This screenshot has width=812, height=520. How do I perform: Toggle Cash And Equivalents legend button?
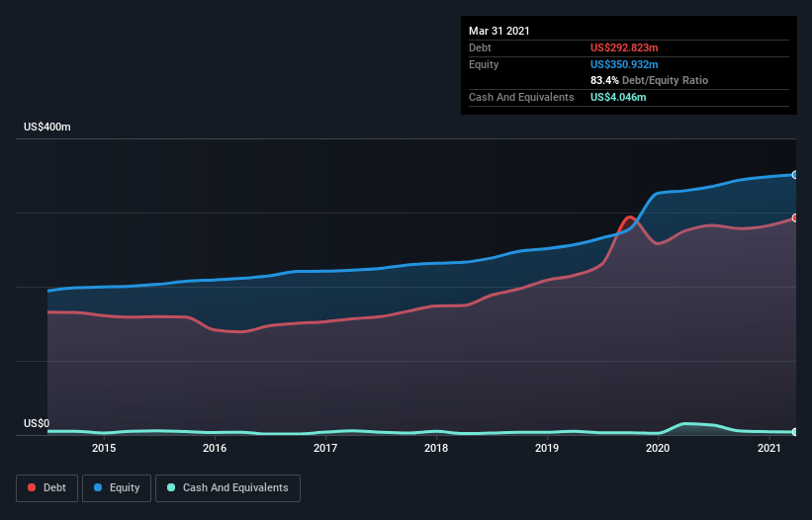(227, 488)
